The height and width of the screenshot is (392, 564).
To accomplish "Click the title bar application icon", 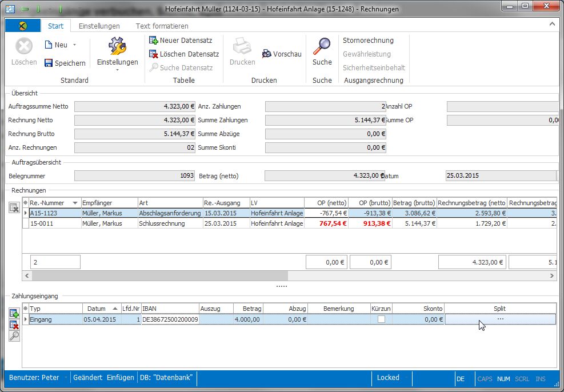I will pos(10,9).
